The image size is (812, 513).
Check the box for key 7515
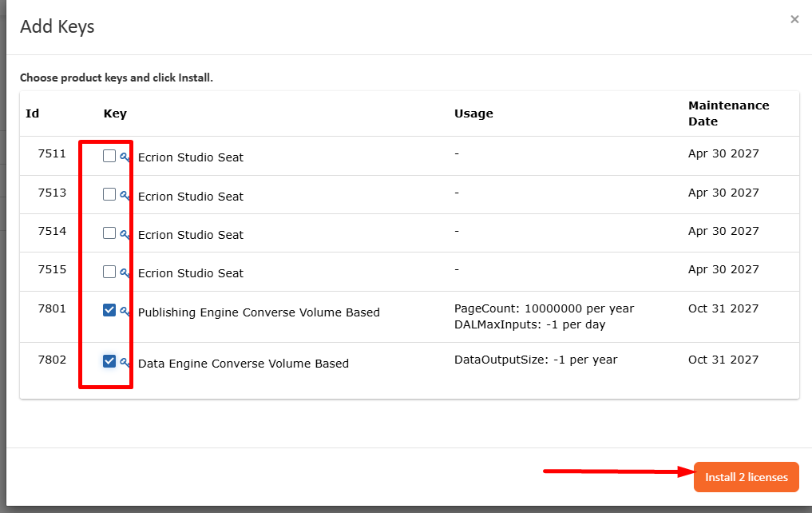point(109,272)
